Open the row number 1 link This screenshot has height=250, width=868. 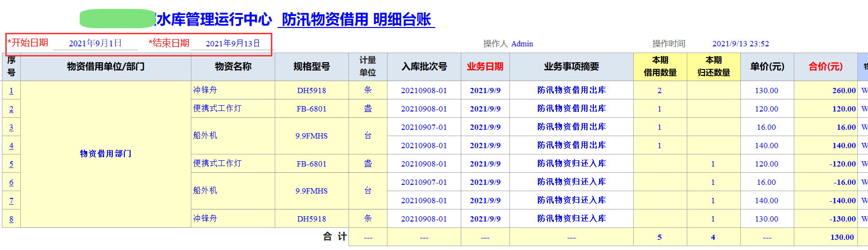pyautogui.click(x=11, y=91)
